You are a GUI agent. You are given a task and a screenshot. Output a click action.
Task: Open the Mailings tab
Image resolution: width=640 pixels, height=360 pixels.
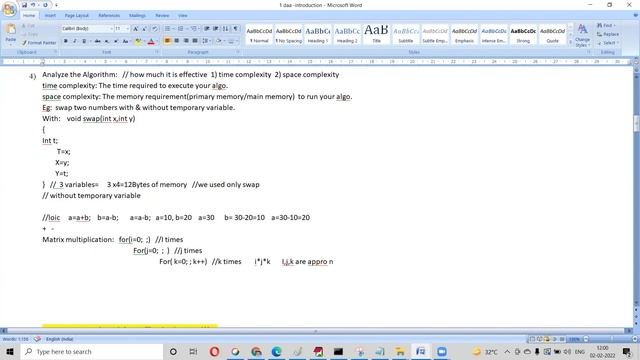click(137, 16)
